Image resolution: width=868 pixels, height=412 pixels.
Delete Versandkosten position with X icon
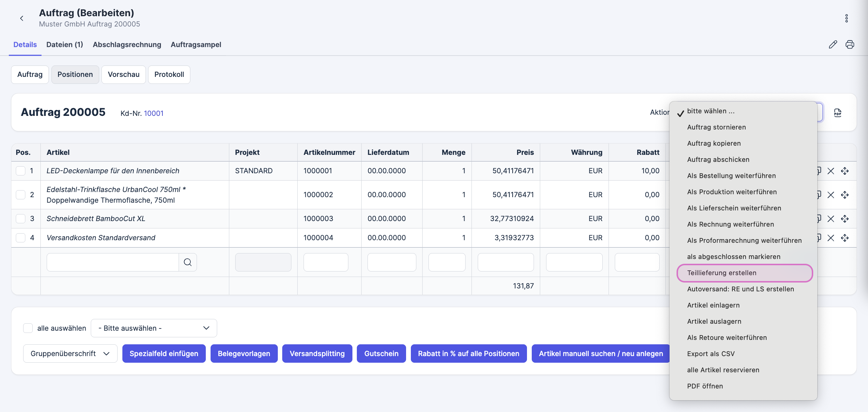[x=831, y=238]
